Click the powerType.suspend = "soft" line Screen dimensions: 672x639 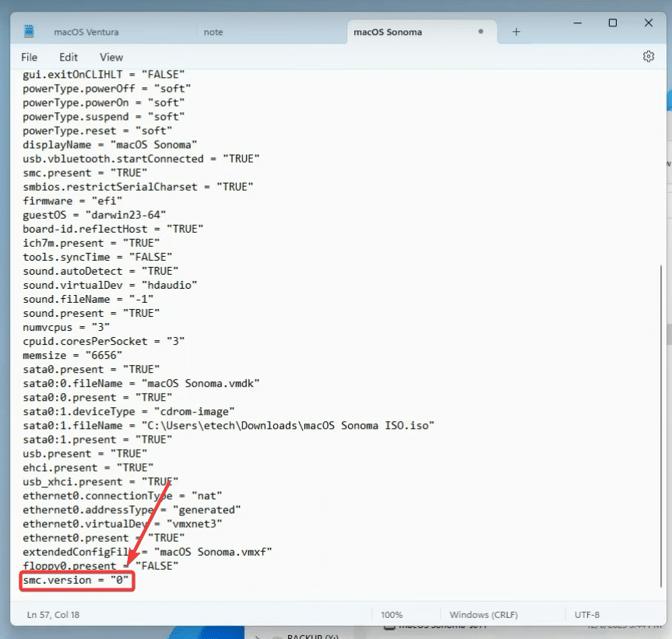(104, 117)
